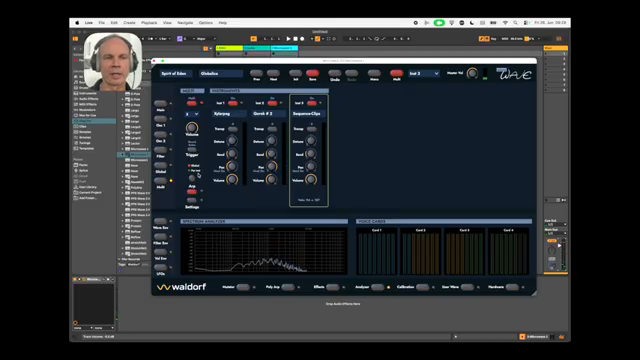Switch to the Main page button
Screen dimensions: 640x360
pyautogui.click(x=160, y=104)
